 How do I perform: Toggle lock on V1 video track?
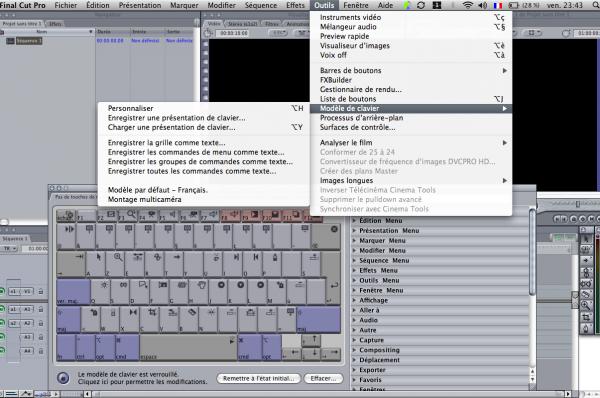[x=40, y=292]
